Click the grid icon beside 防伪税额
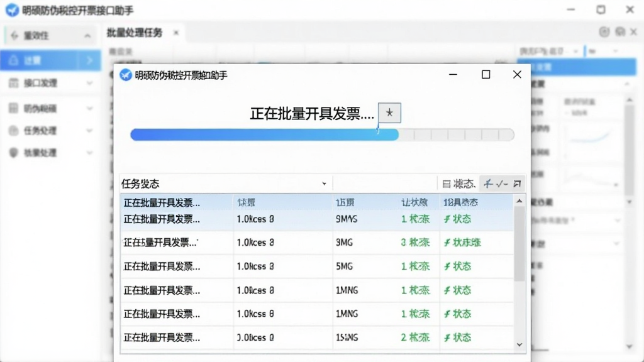 pos(14,108)
